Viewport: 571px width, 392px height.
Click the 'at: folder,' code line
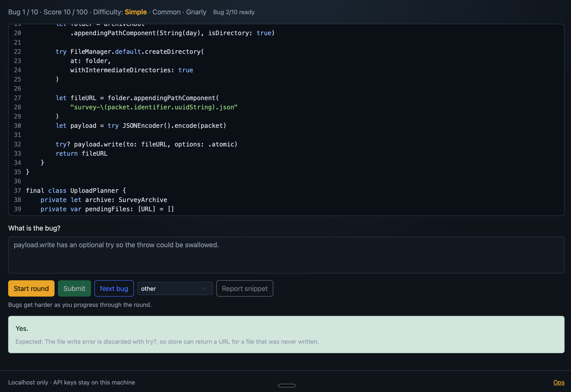[90, 61]
